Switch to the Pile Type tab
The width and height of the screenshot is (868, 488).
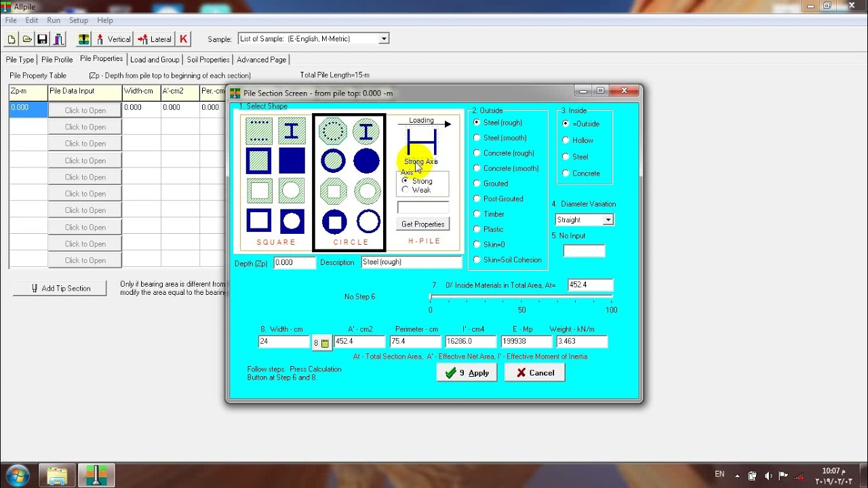tap(20, 60)
